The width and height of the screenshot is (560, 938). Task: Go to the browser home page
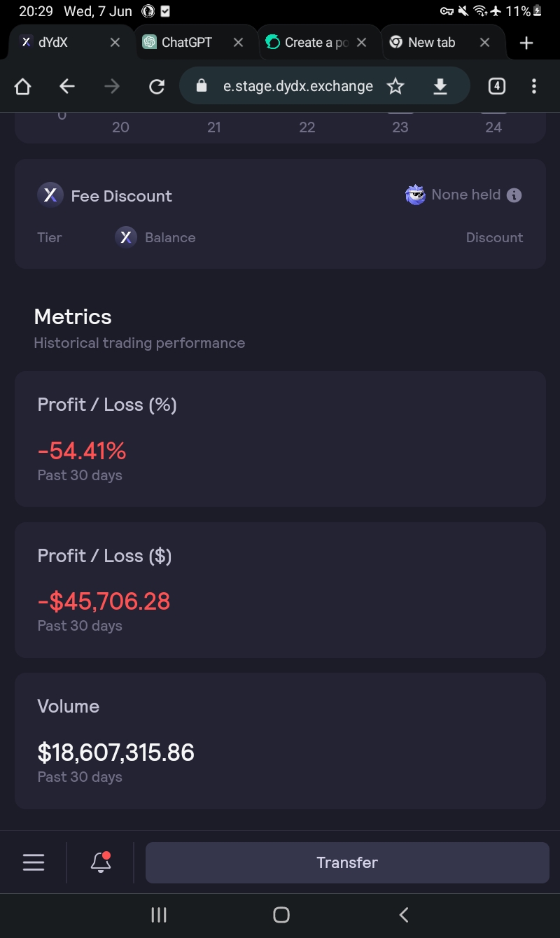(x=23, y=86)
